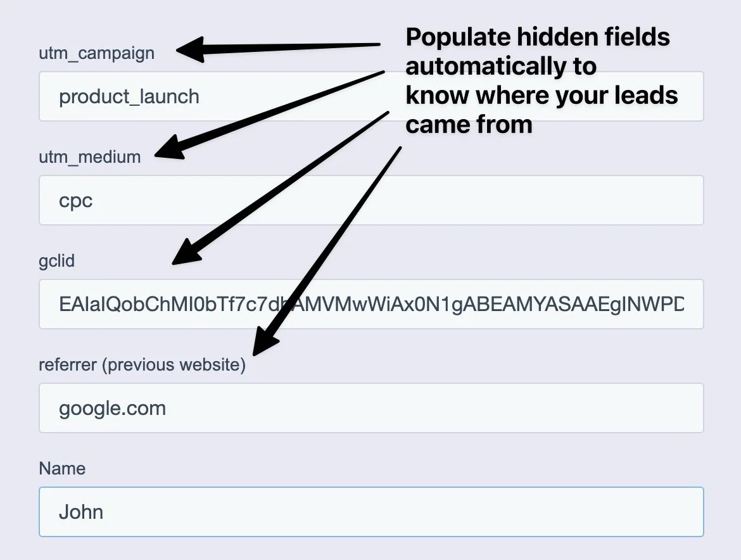Click the arrowhead pointing at utm_medium
The image size is (741, 560).
170,148
